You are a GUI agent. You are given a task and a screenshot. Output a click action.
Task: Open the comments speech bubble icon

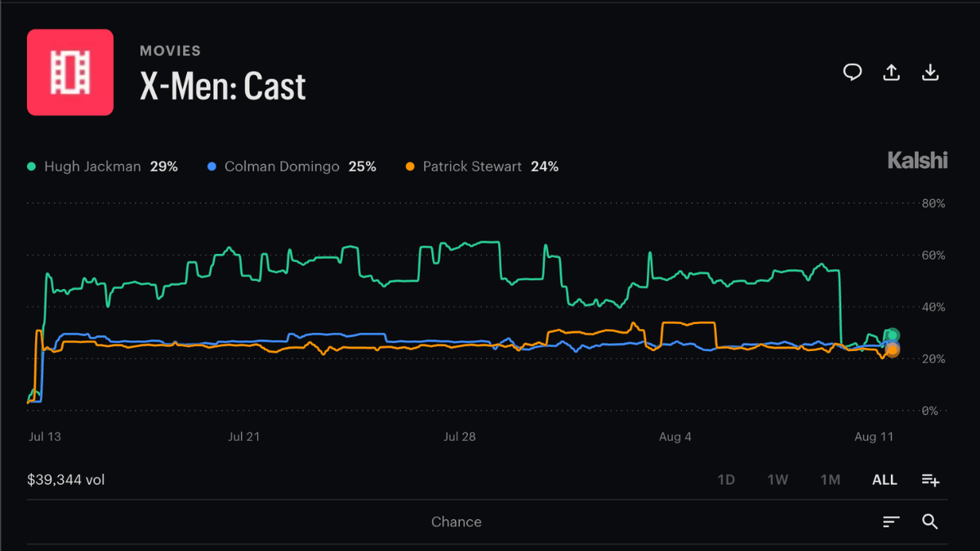(853, 73)
